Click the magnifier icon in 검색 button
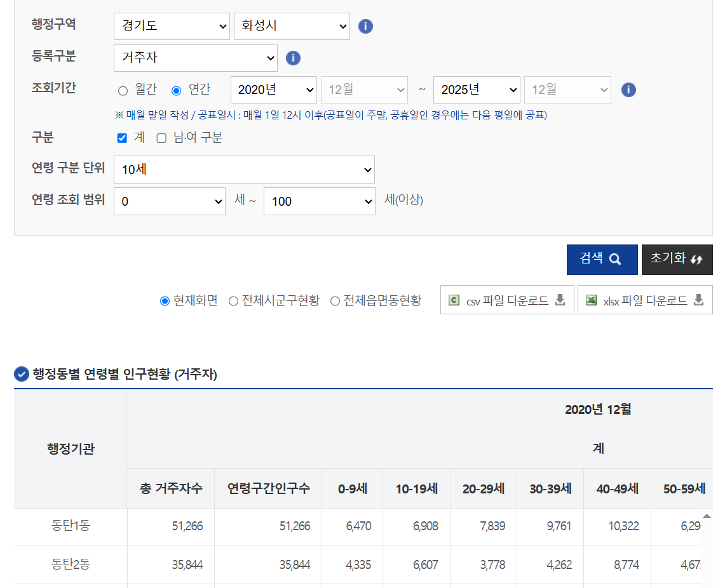This screenshot has width=725, height=588. click(615, 259)
